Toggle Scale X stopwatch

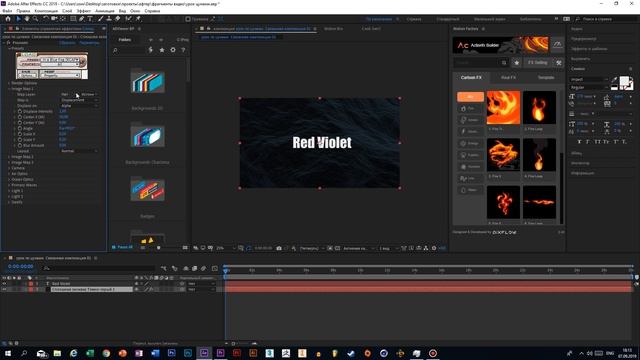pyautogui.click(x=20, y=134)
